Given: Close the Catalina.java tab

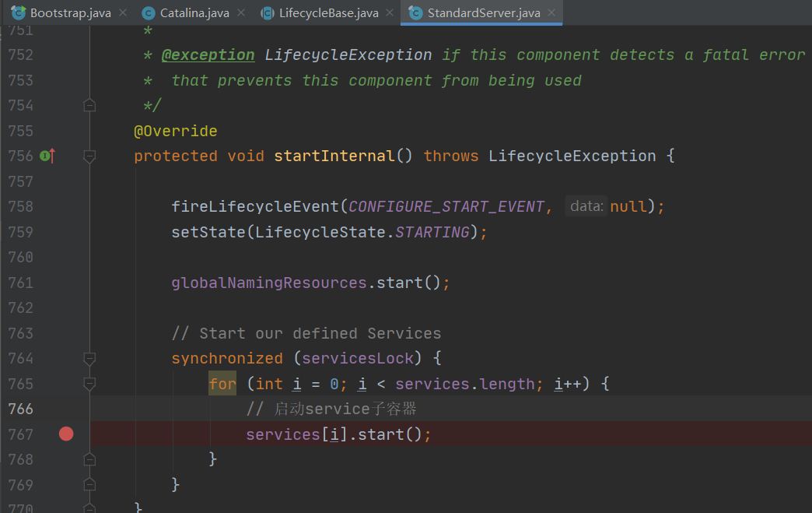Looking at the screenshot, I should point(241,12).
